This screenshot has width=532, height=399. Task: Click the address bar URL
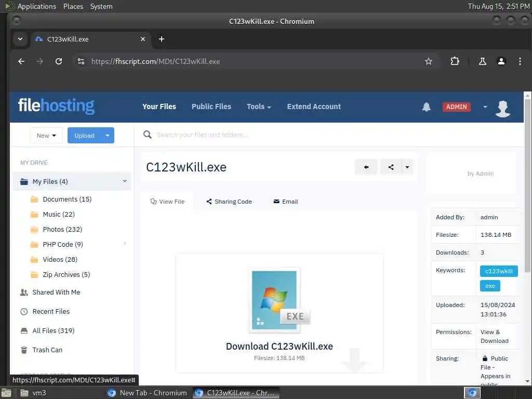point(155,61)
